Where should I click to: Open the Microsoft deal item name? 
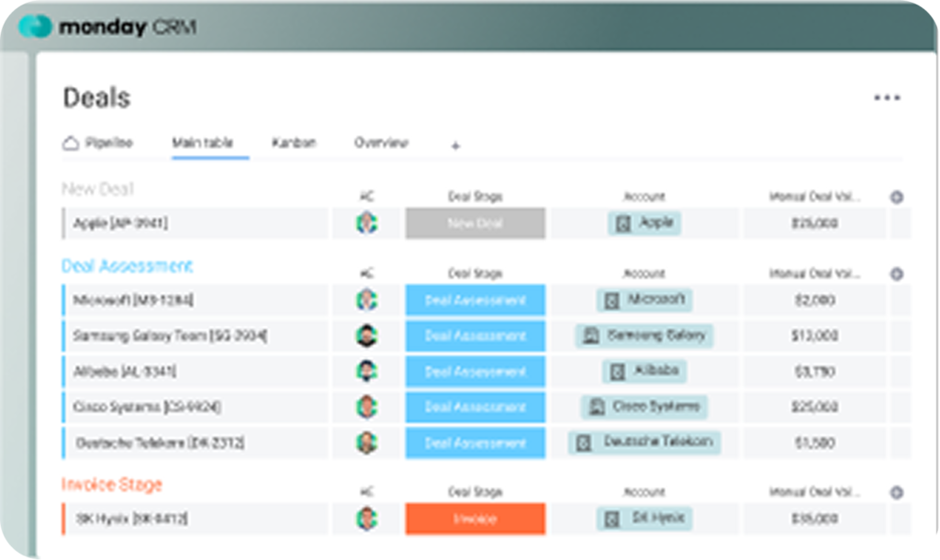click(x=133, y=300)
